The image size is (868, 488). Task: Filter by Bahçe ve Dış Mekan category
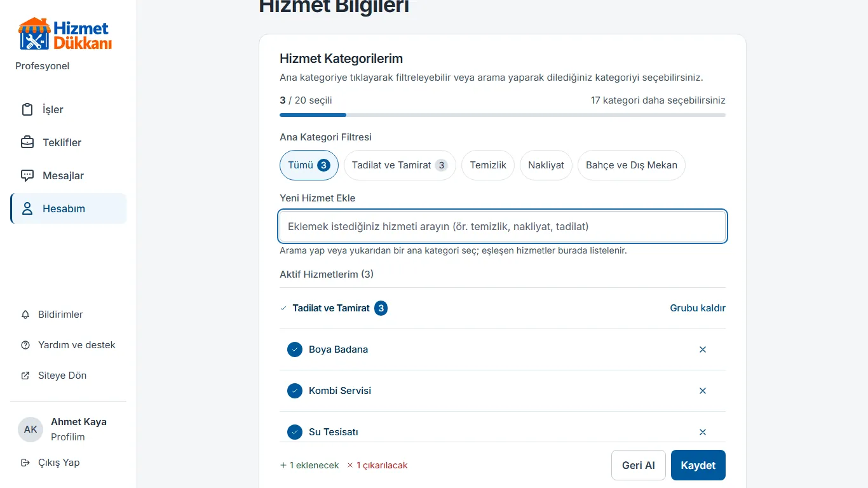(632, 165)
